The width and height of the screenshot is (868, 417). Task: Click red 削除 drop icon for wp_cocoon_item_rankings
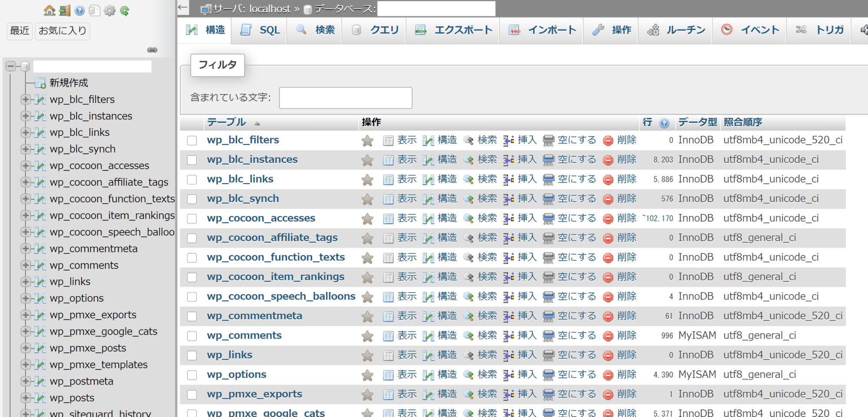pyautogui.click(x=608, y=277)
